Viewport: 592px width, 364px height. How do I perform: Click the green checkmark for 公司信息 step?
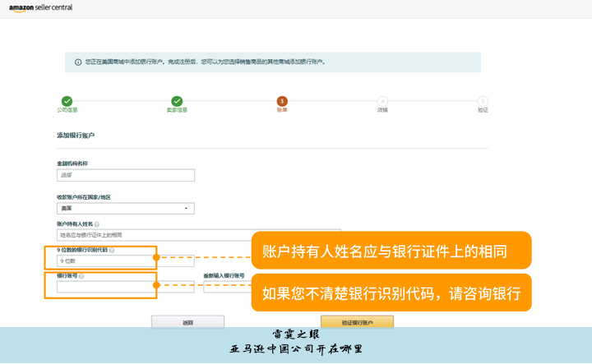click(x=67, y=101)
